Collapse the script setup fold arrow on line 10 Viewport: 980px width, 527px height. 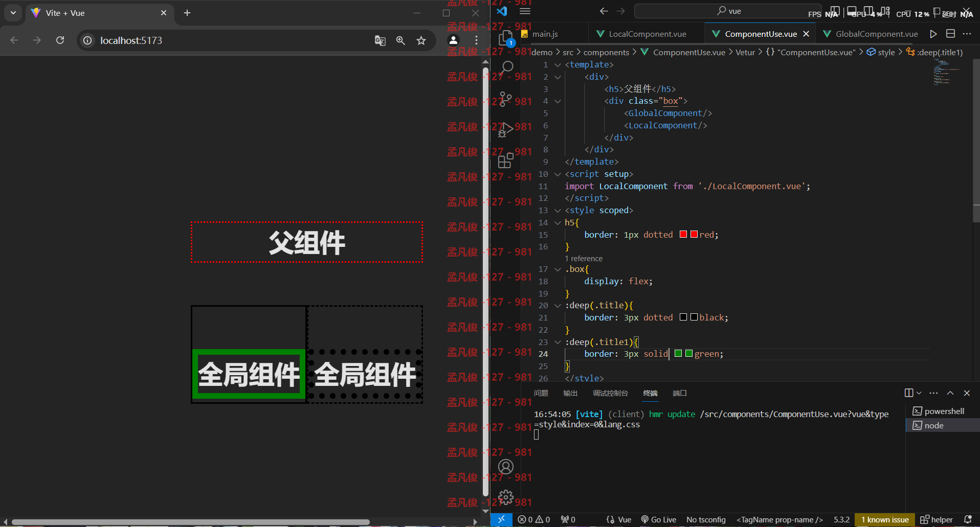[558, 174]
